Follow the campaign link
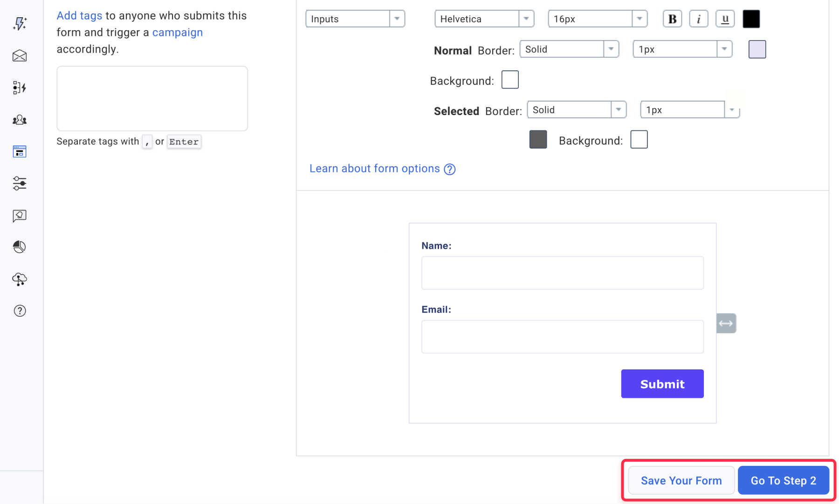The width and height of the screenshot is (839, 504). (178, 33)
